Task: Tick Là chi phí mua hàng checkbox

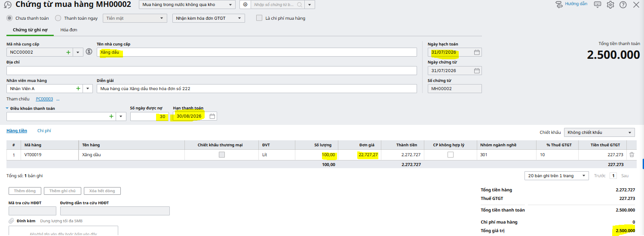Action: coord(259,18)
